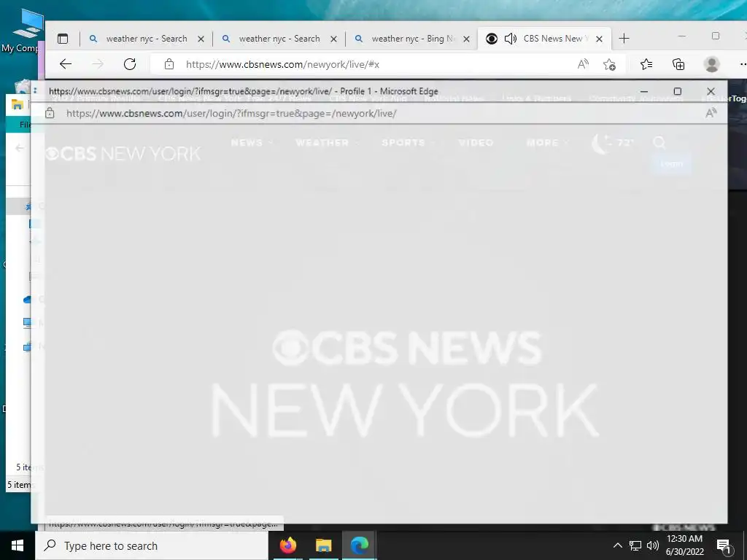Open Firefox from the taskbar
This screenshot has width=747, height=560.
coord(287,545)
